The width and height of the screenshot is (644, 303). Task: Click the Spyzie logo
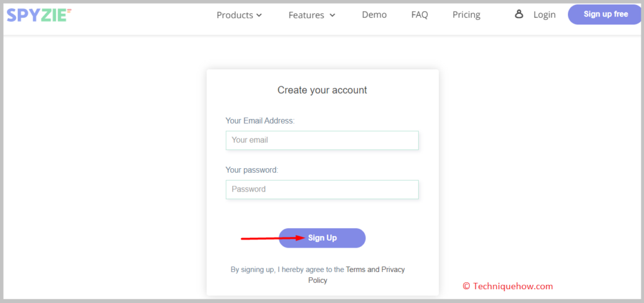pyautogui.click(x=39, y=15)
